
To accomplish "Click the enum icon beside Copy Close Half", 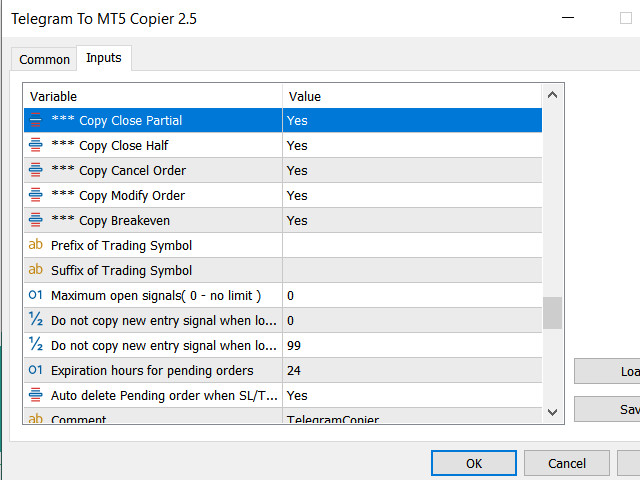I will (36, 145).
